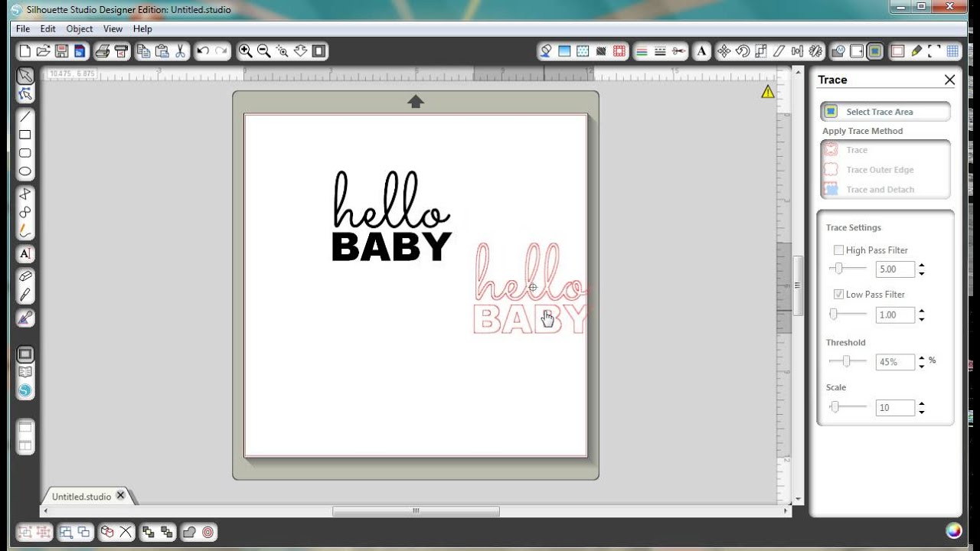Open the Trace window toolbar icon
This screenshot has width=980, height=551.
pyautogui.click(x=875, y=51)
